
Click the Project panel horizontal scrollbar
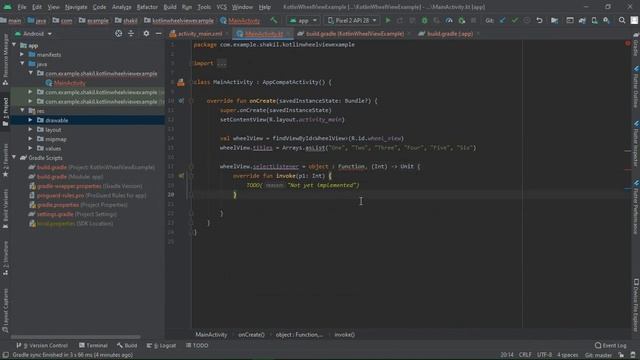coord(76,337)
